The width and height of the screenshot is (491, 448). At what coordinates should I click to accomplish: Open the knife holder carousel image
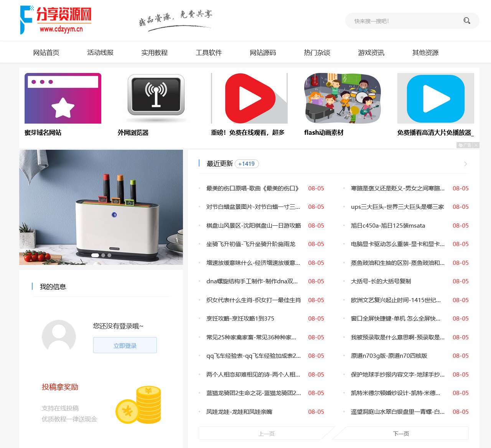[101, 207]
